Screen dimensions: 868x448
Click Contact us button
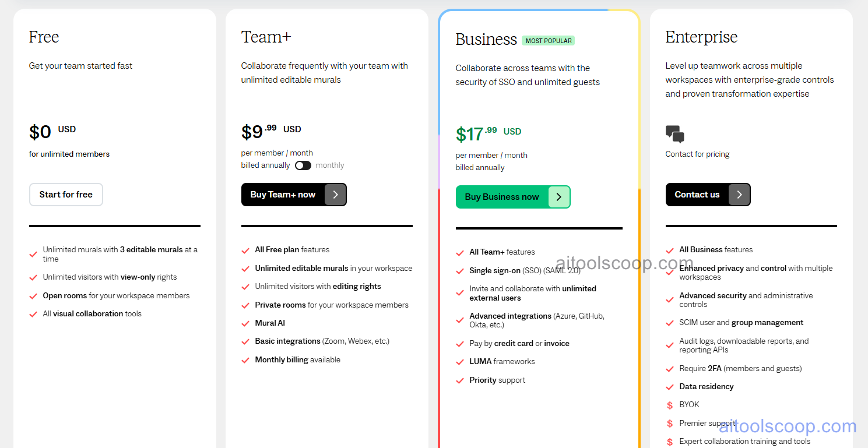pos(708,195)
